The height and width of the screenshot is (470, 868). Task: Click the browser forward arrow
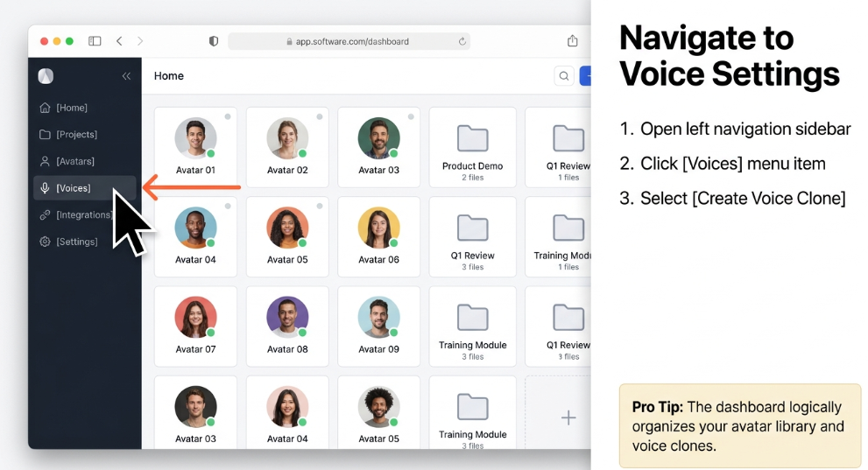point(140,41)
